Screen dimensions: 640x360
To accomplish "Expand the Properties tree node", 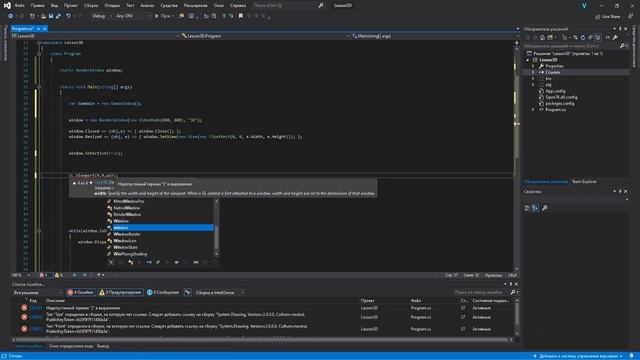I will (533, 66).
